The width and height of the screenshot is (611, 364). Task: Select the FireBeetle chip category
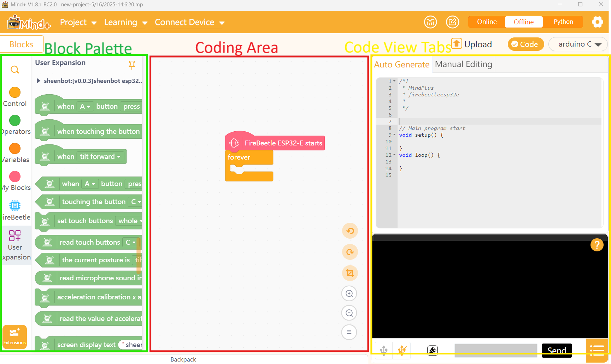point(15,210)
